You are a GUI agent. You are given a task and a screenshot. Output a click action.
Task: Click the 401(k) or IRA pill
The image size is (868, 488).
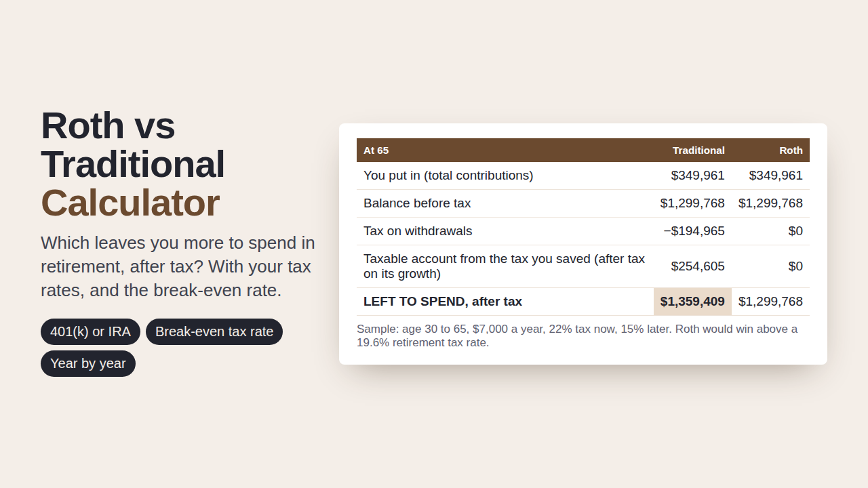[90, 331]
